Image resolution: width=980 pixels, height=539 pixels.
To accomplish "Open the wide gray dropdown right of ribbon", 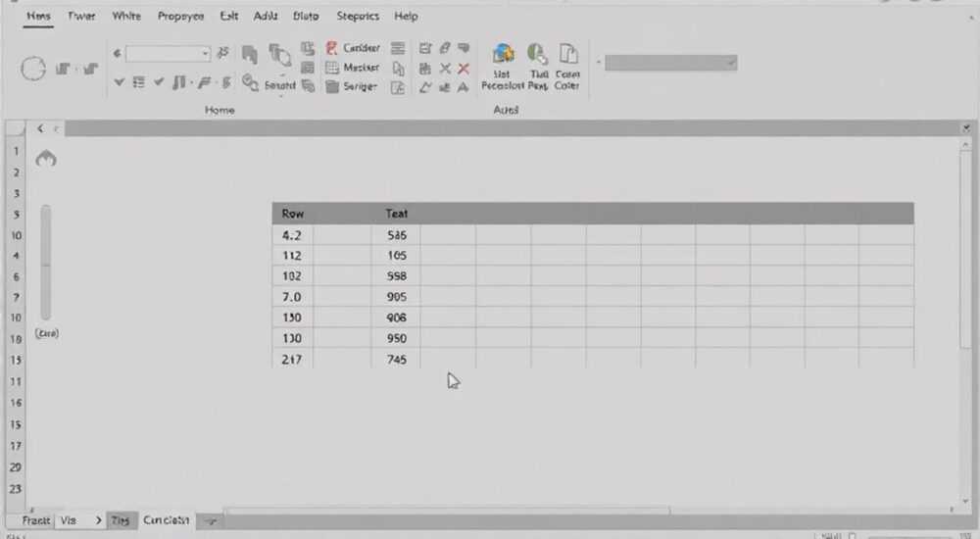I will (670, 63).
